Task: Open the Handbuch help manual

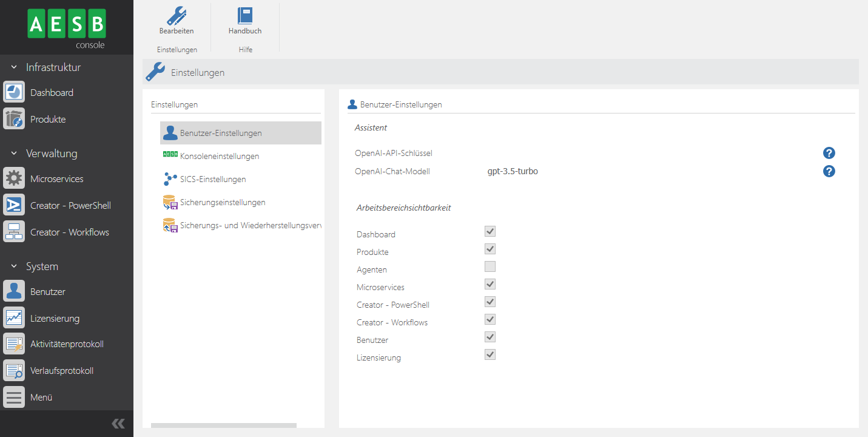Action: (x=245, y=21)
